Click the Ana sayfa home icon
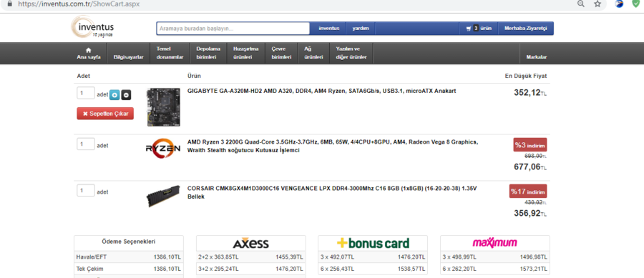644x278 pixels. (x=88, y=50)
